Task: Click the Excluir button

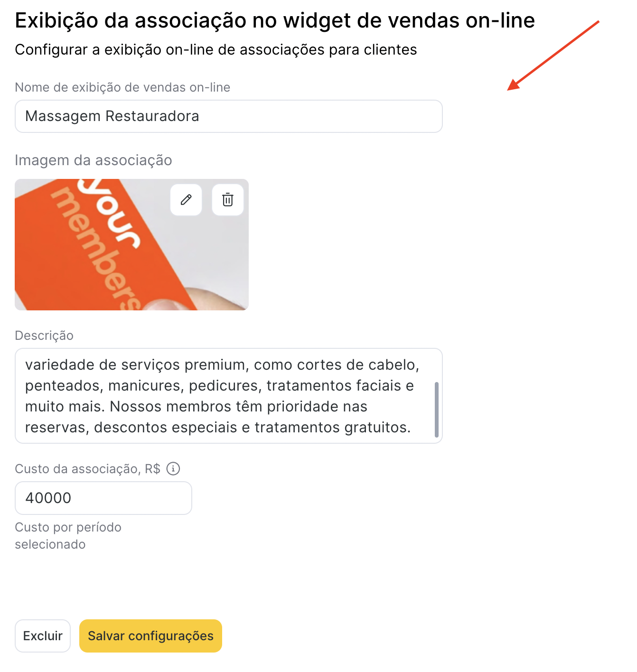Action: tap(43, 636)
